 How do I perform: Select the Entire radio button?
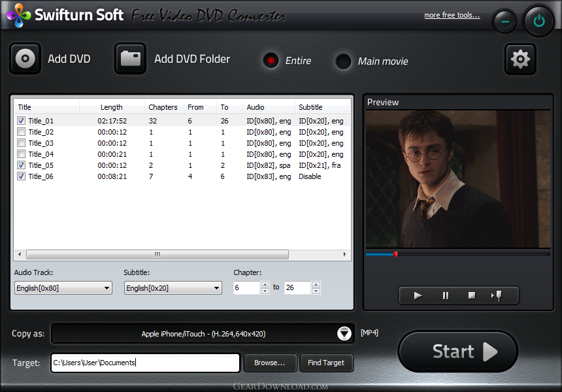point(271,61)
